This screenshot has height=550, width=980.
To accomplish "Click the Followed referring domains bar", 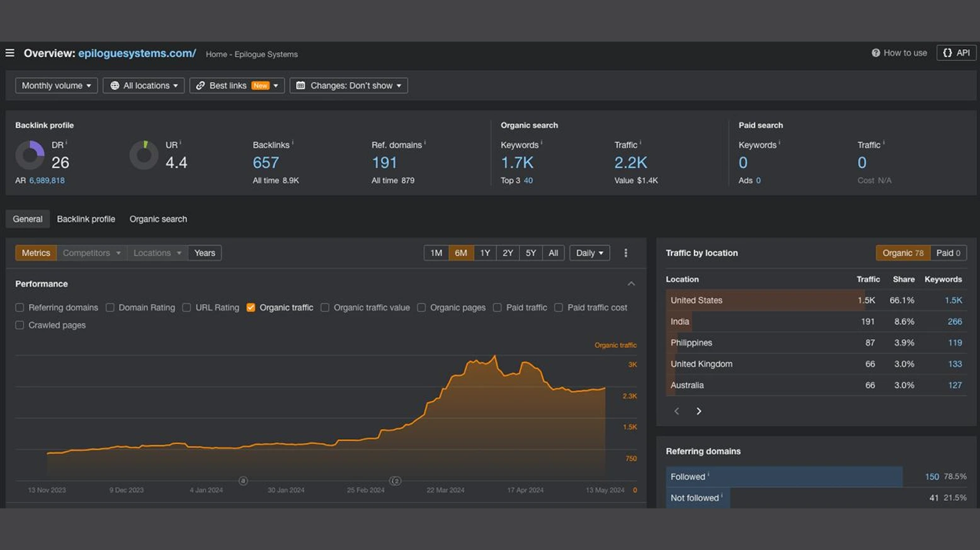I will pyautogui.click(x=783, y=477).
